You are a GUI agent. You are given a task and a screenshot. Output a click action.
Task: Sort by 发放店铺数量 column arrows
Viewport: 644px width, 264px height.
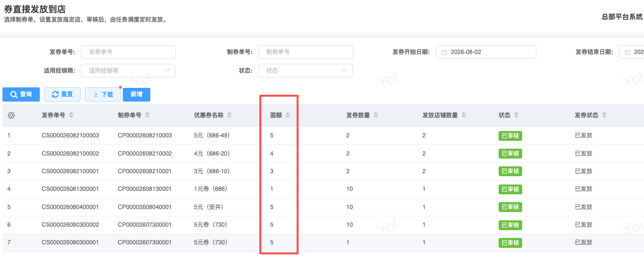point(464,115)
